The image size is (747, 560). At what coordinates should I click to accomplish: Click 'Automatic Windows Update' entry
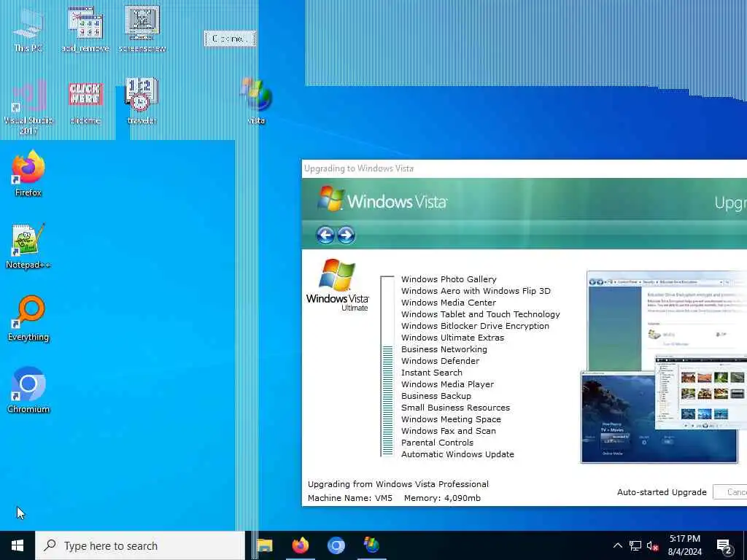point(457,454)
